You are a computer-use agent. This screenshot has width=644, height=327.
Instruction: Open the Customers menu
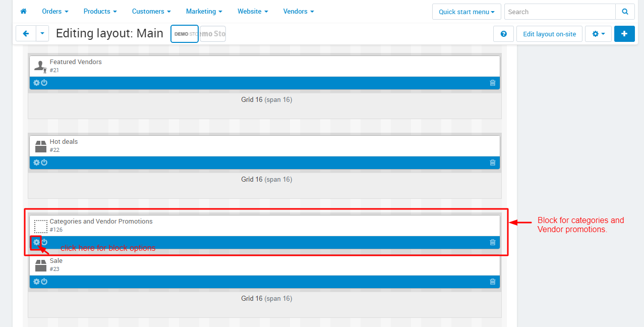(x=151, y=11)
